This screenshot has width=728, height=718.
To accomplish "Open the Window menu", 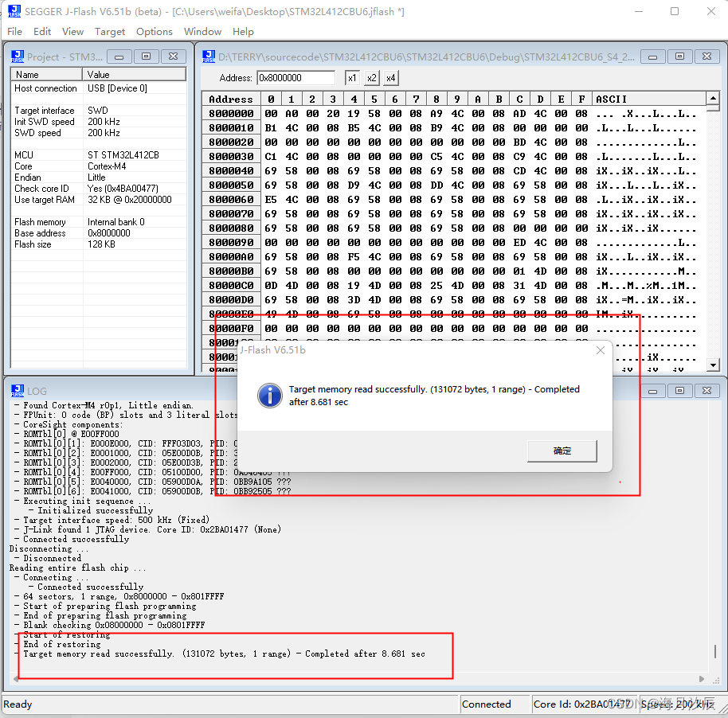I will 202,32.
